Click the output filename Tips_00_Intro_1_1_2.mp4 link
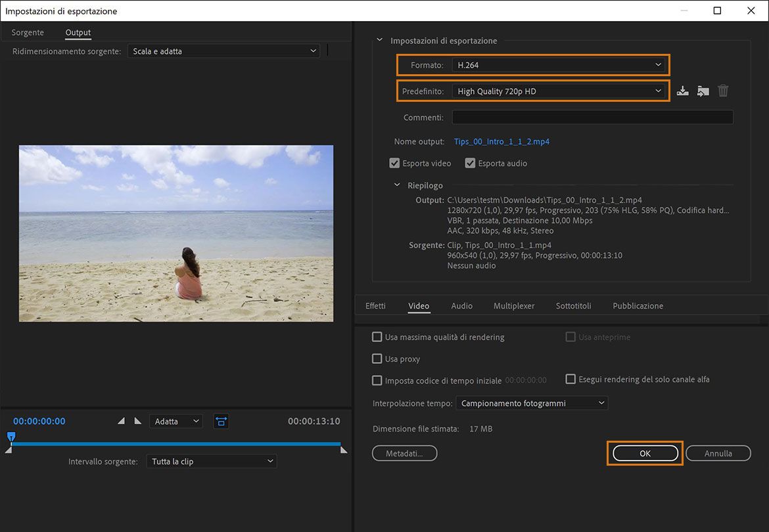 point(501,141)
